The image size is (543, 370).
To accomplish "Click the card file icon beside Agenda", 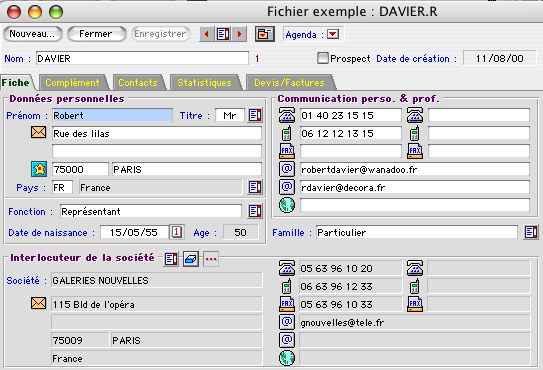I will point(265,34).
